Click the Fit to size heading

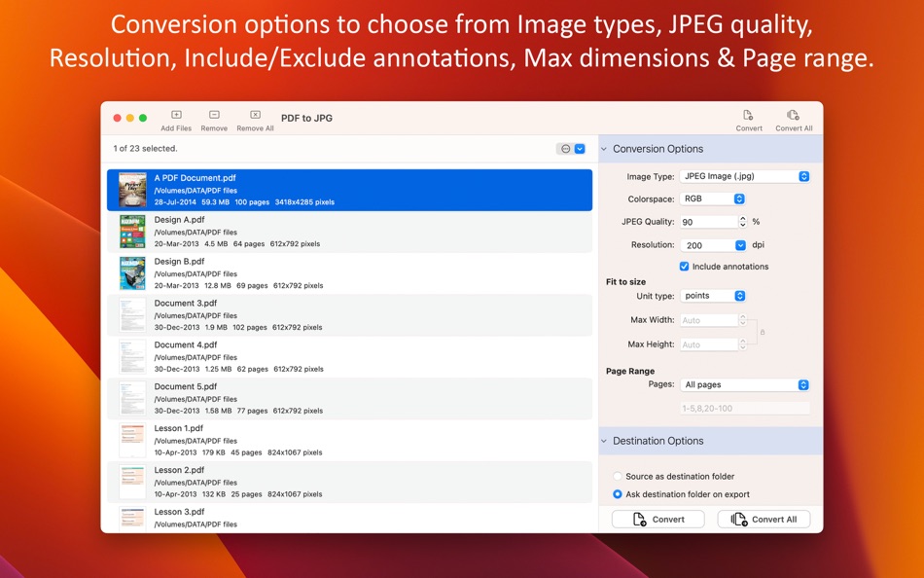pyautogui.click(x=625, y=282)
